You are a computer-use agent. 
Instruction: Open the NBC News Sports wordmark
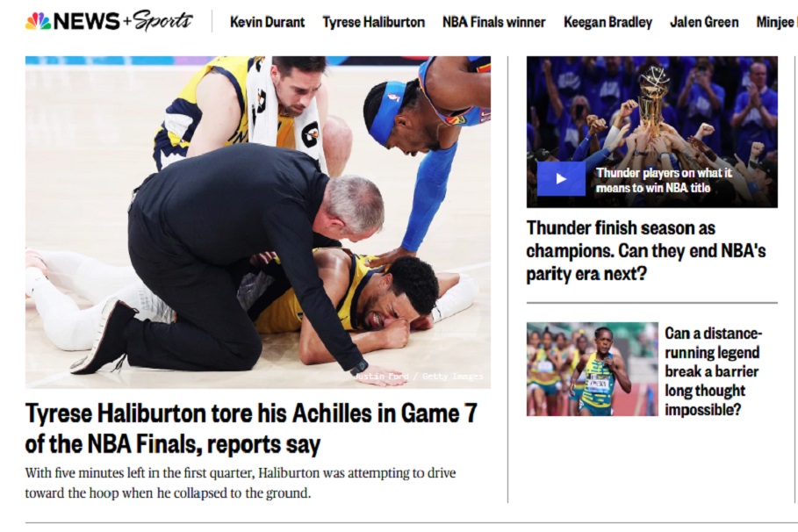pyautogui.click(x=109, y=21)
